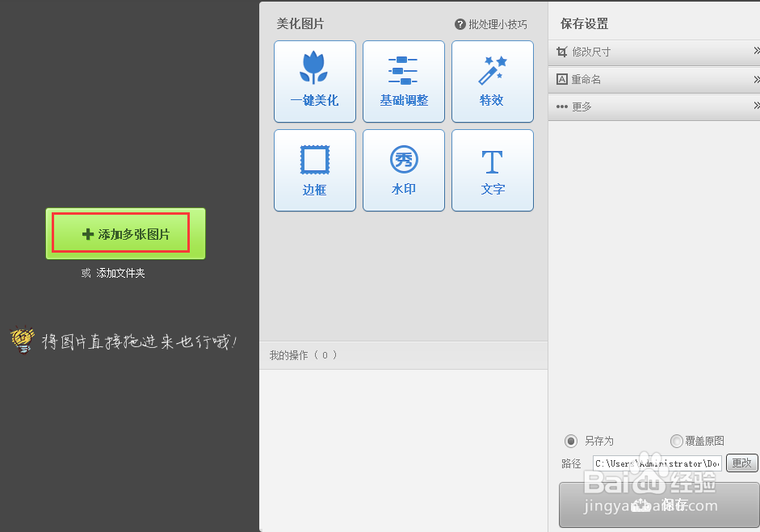Enable 覆盖原图 overwrite original option
This screenshot has height=532, width=760.
[676, 441]
